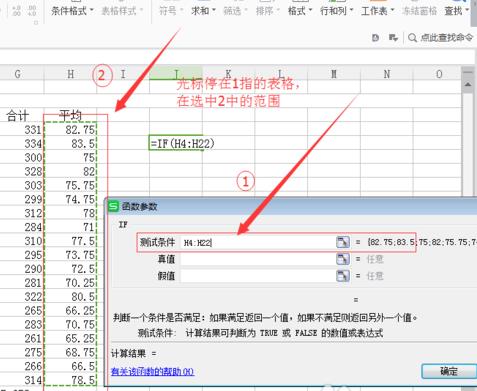Click the range selector icon beside 假值
The width and height of the screenshot is (477, 391).
pos(343,276)
